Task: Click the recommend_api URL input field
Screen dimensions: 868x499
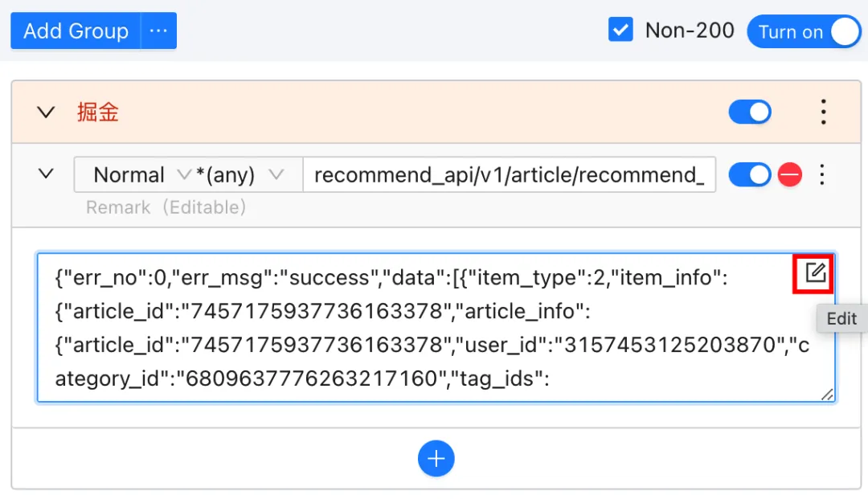Action: click(x=510, y=175)
